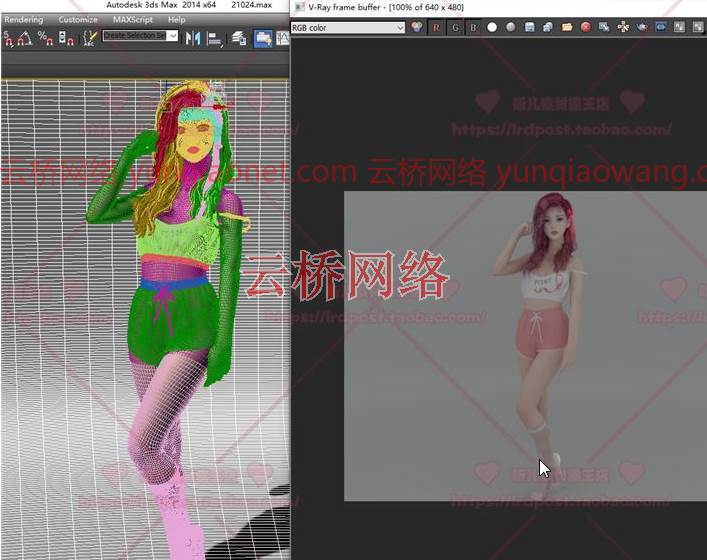Switch to alpha channel white circle icon
This screenshot has width=707, height=560.
pos(492,28)
